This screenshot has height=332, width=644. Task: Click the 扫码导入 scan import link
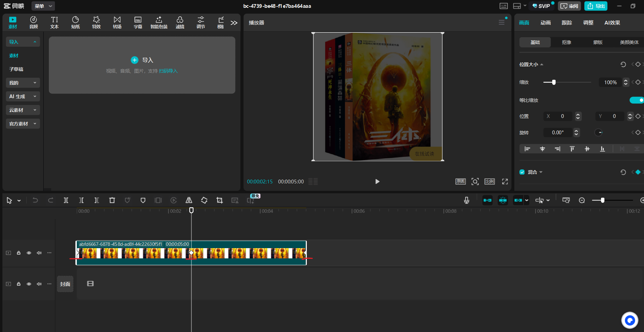(168, 71)
